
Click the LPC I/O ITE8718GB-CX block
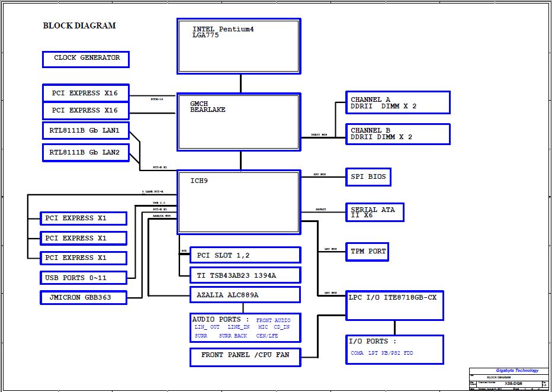pyautogui.click(x=394, y=306)
